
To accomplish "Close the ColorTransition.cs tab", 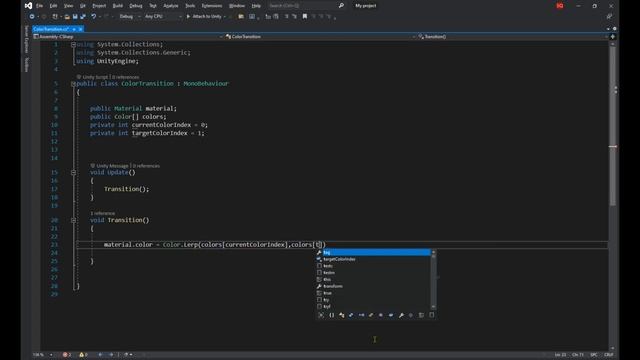I will pos(80,29).
